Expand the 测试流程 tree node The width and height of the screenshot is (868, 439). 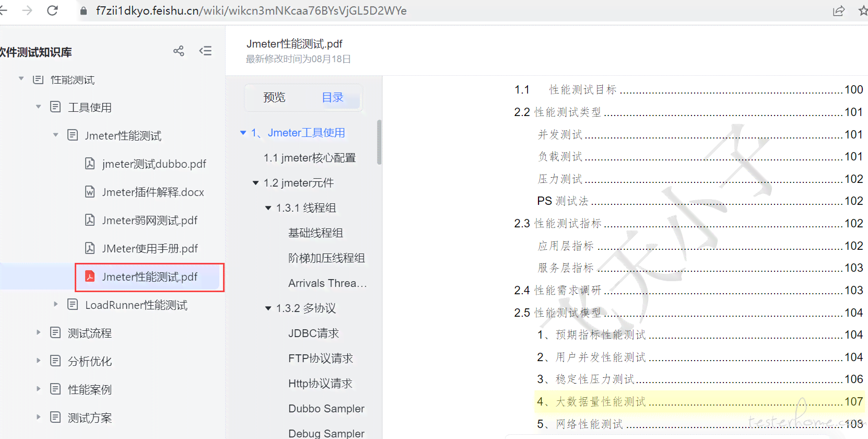click(38, 332)
